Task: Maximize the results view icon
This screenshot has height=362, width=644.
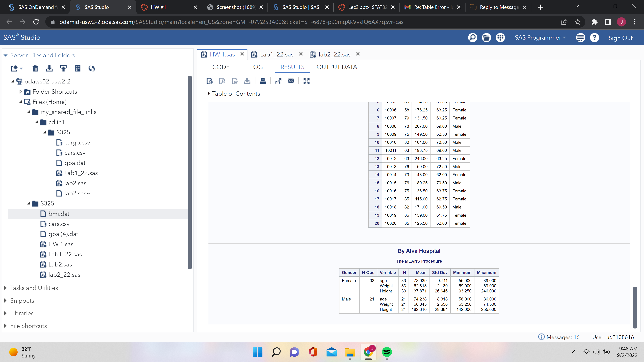Action: [306, 81]
